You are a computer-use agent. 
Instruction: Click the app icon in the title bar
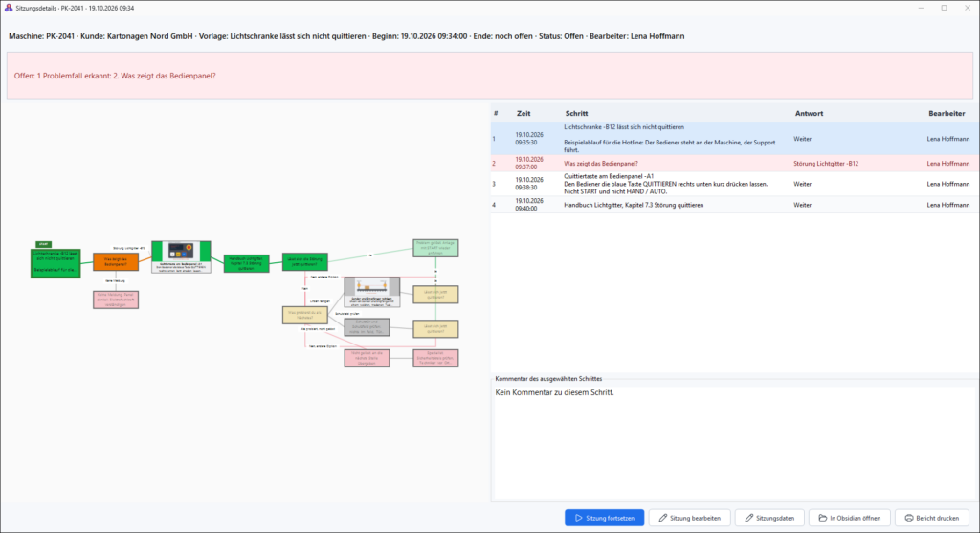(x=8, y=8)
